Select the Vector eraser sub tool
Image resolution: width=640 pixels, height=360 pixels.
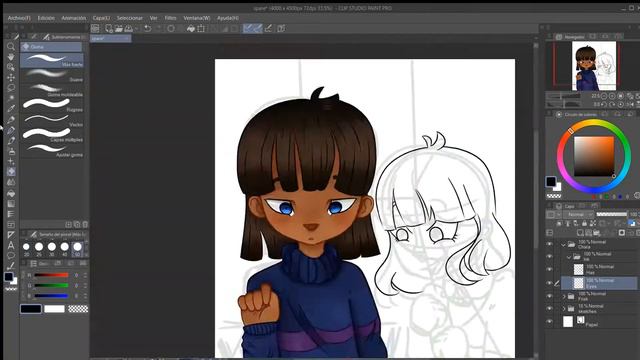click(52, 120)
